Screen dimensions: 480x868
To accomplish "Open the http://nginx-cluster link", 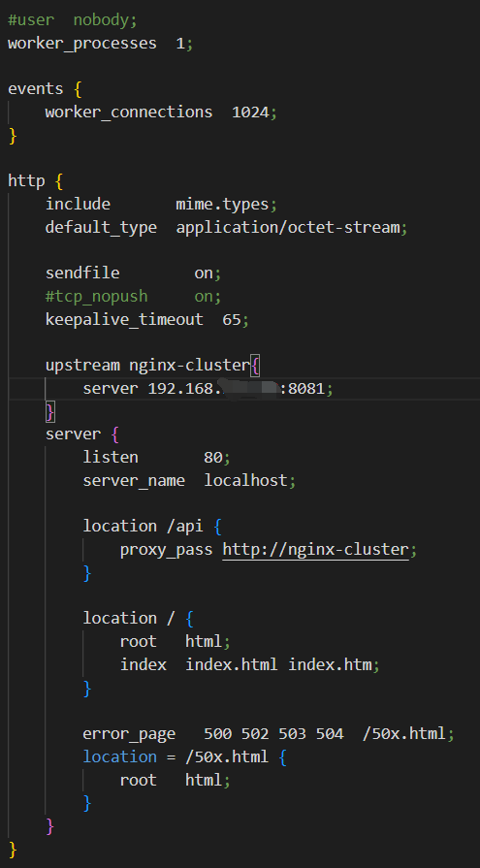I will click(315, 550).
